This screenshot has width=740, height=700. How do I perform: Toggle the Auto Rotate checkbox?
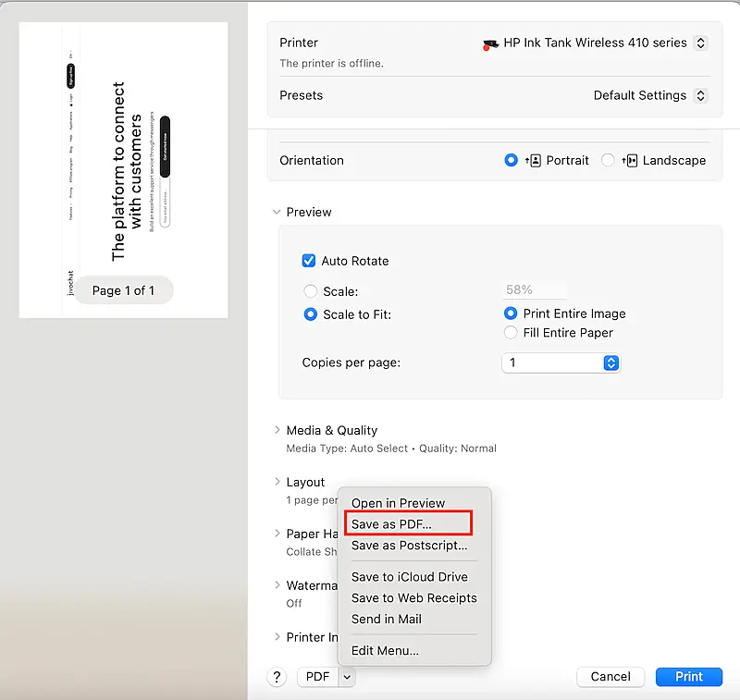click(309, 261)
